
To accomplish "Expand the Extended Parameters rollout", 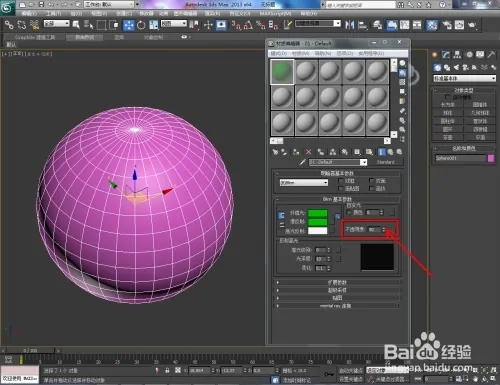I will tap(338, 282).
